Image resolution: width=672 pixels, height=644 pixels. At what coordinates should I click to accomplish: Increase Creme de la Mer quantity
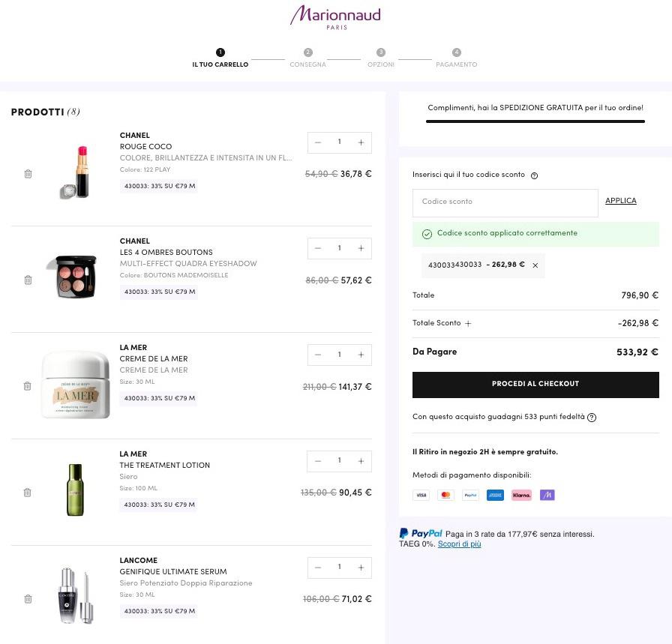[361, 355]
